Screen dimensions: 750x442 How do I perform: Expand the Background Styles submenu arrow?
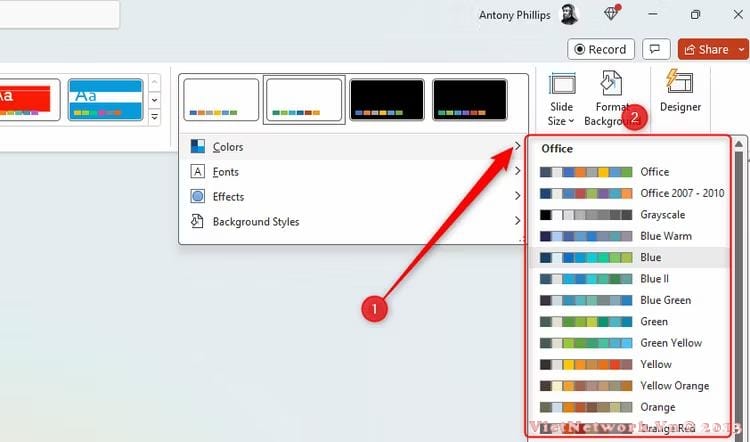coord(516,221)
